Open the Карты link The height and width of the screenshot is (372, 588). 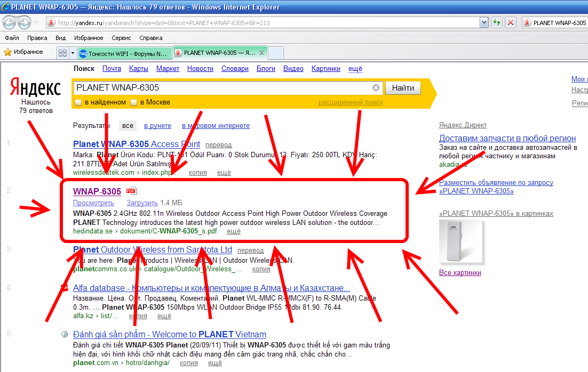(138, 69)
